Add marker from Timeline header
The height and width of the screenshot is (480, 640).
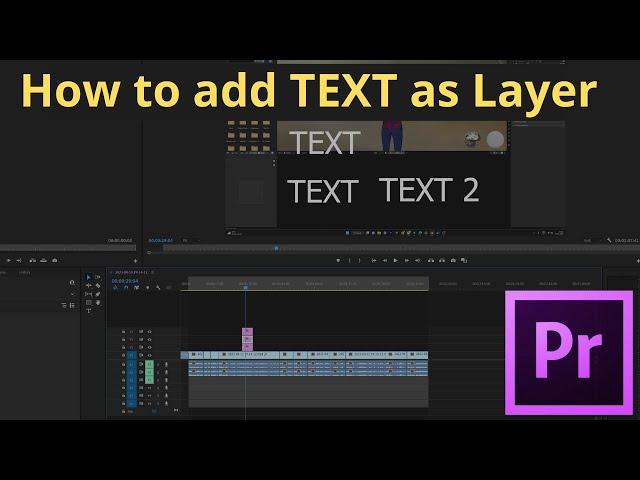click(147, 288)
